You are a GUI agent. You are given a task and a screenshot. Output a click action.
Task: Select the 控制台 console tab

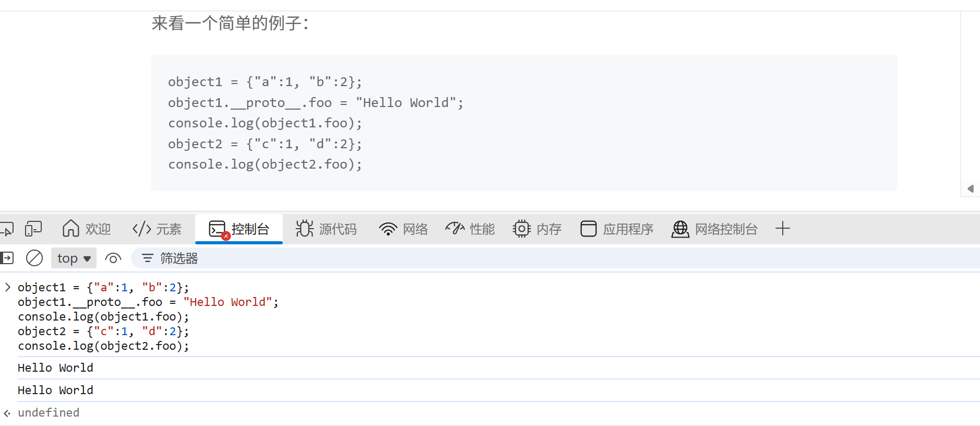pyautogui.click(x=239, y=229)
